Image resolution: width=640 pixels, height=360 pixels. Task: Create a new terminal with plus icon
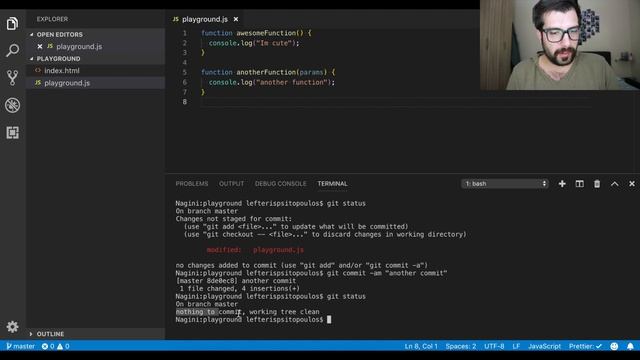coord(562,184)
